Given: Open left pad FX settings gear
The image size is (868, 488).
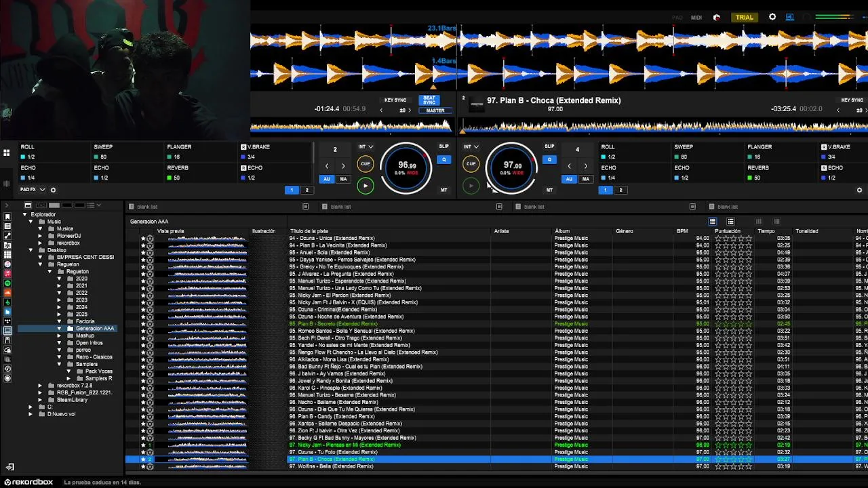Looking at the screenshot, I should 53,190.
